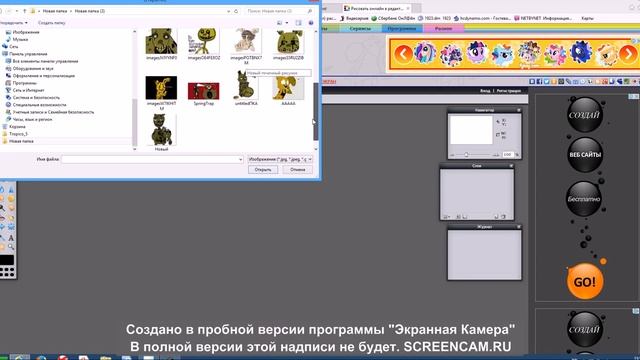Viewport: 640px width, 360px height.
Task: Select the AAAAA image thumbnail
Action: tap(288, 87)
